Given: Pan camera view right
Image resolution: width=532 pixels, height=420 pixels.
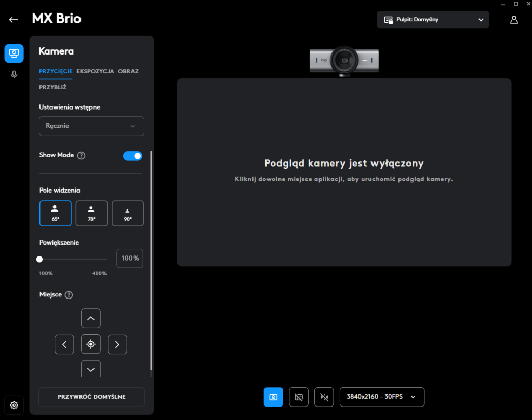Looking at the screenshot, I should click(117, 344).
